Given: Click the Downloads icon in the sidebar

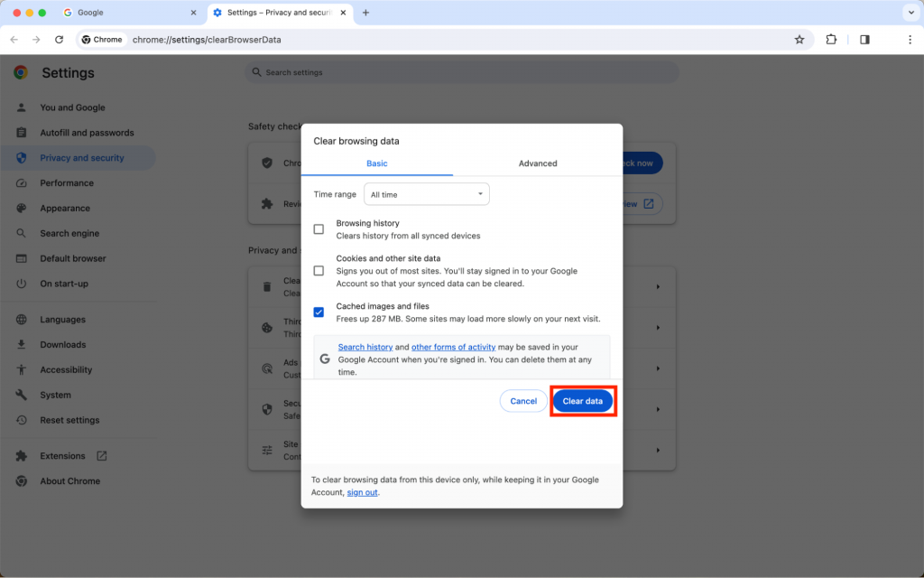Looking at the screenshot, I should click(x=20, y=344).
